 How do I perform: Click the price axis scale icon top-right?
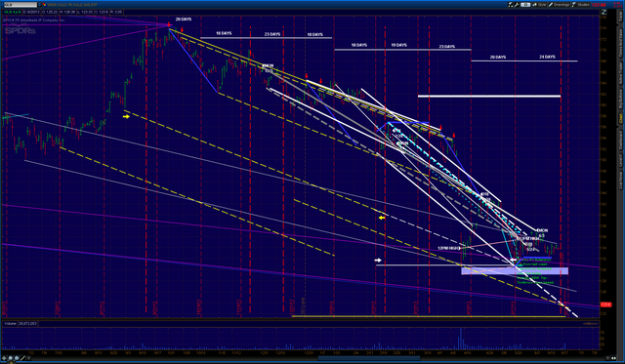pyautogui.click(x=604, y=12)
